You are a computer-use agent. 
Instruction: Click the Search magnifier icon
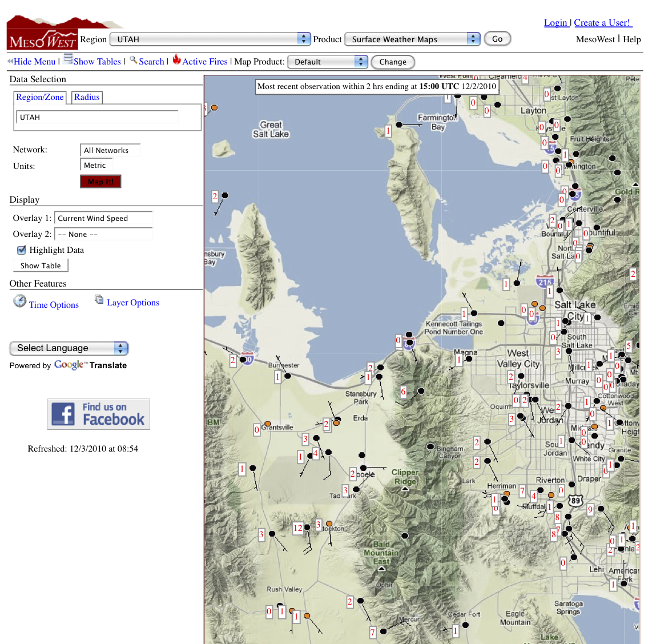[x=133, y=60]
